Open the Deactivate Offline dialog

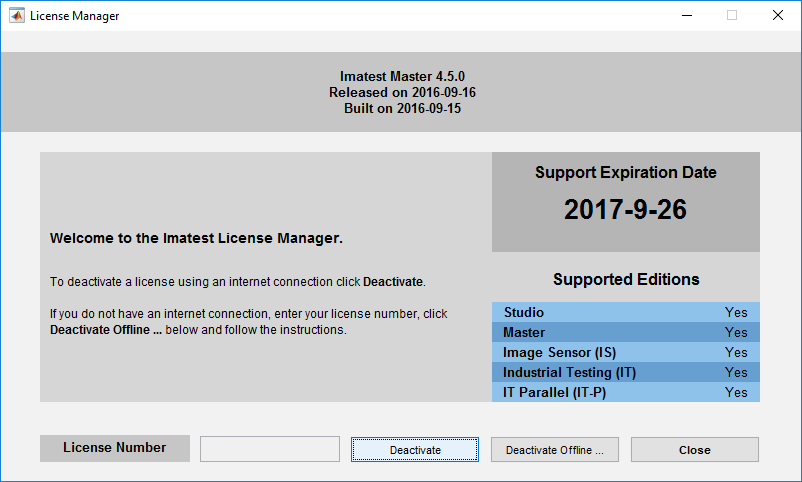click(555, 450)
